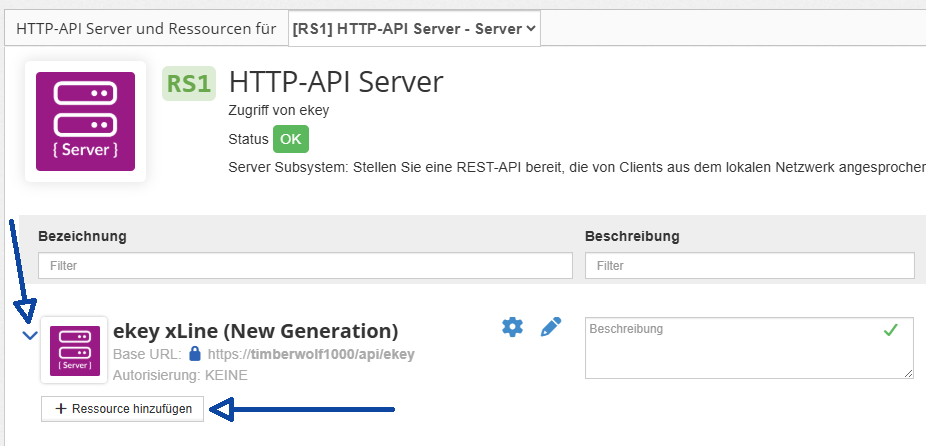
Task: Confirm description with green checkmark
Action: tap(891, 330)
